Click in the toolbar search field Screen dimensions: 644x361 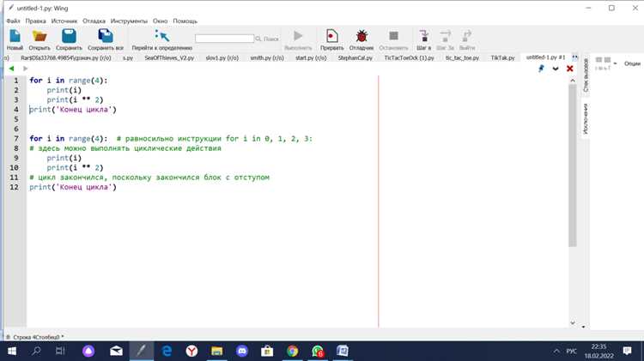pyautogui.click(x=225, y=39)
